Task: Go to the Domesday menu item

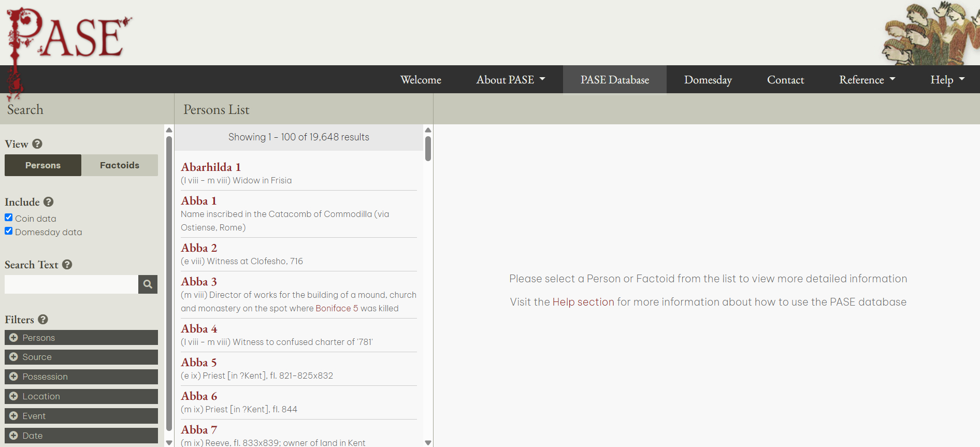Action: tap(708, 80)
